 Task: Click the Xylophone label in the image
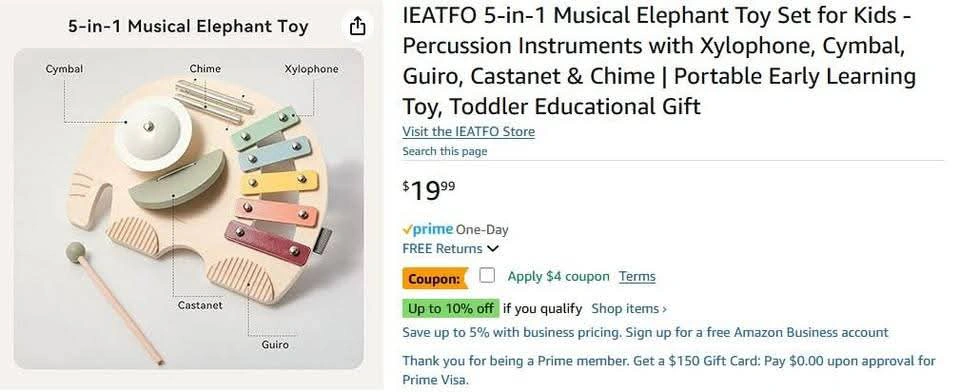point(311,69)
